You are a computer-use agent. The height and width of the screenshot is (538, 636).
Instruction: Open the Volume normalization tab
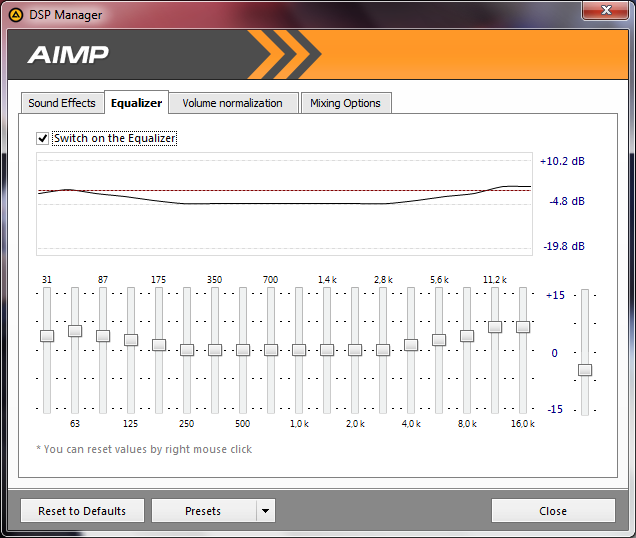[x=233, y=103]
